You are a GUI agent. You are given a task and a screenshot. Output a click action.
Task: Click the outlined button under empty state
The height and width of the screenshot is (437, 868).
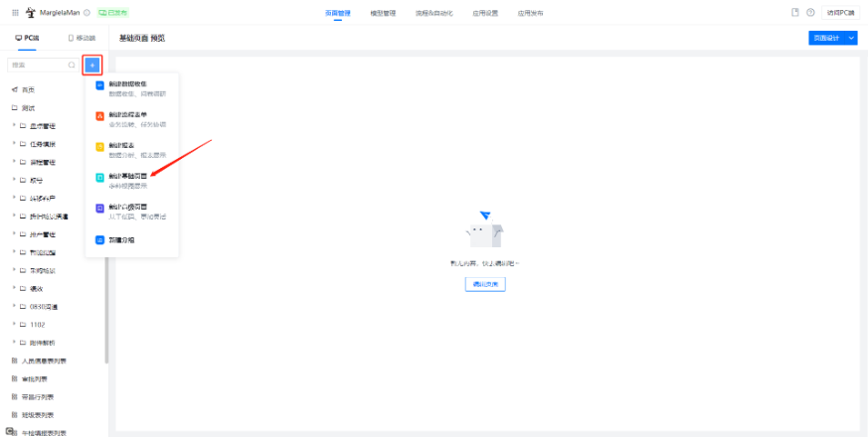click(485, 284)
